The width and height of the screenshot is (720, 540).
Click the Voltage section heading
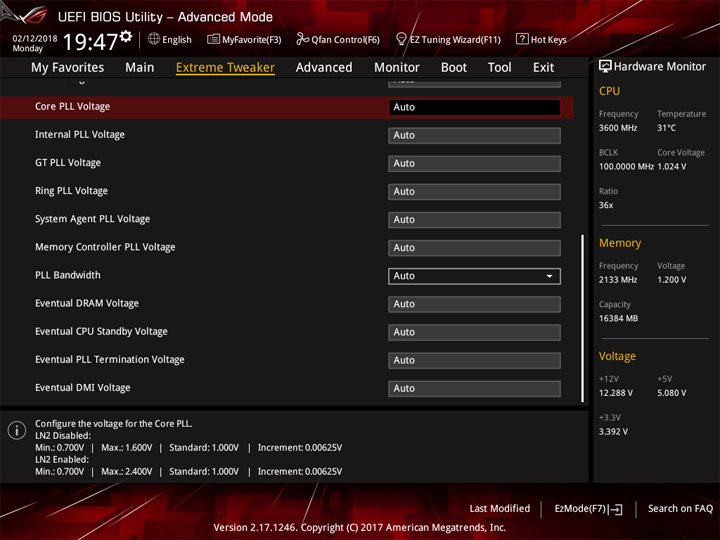[x=617, y=356]
